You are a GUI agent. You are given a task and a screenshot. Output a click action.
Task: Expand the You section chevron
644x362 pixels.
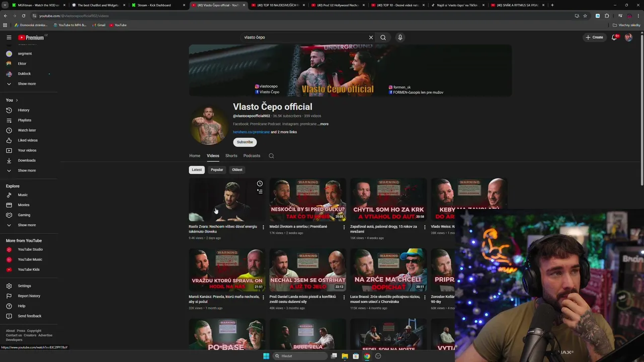click(17, 100)
